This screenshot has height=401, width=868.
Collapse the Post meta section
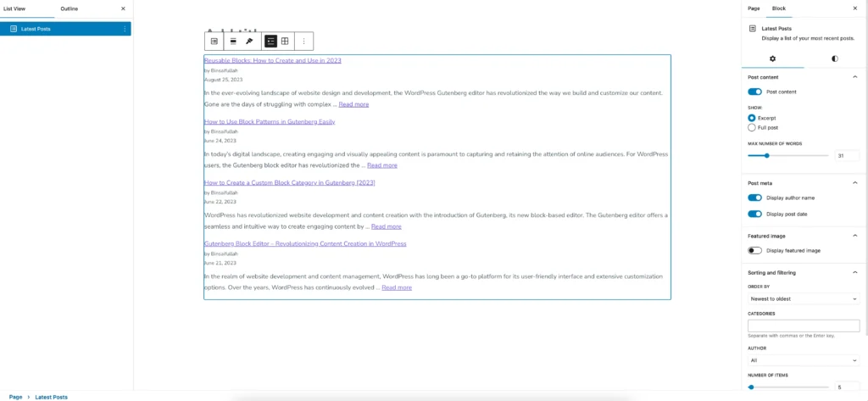854,183
